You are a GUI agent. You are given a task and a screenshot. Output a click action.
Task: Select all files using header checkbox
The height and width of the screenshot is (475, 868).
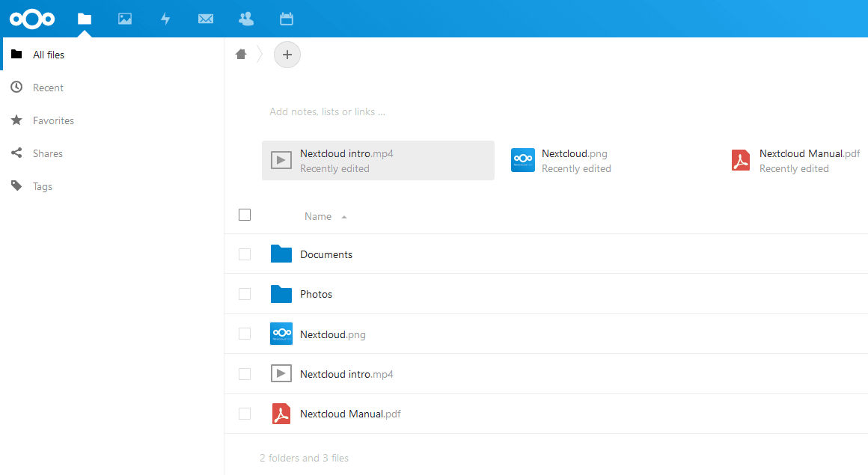(x=245, y=215)
